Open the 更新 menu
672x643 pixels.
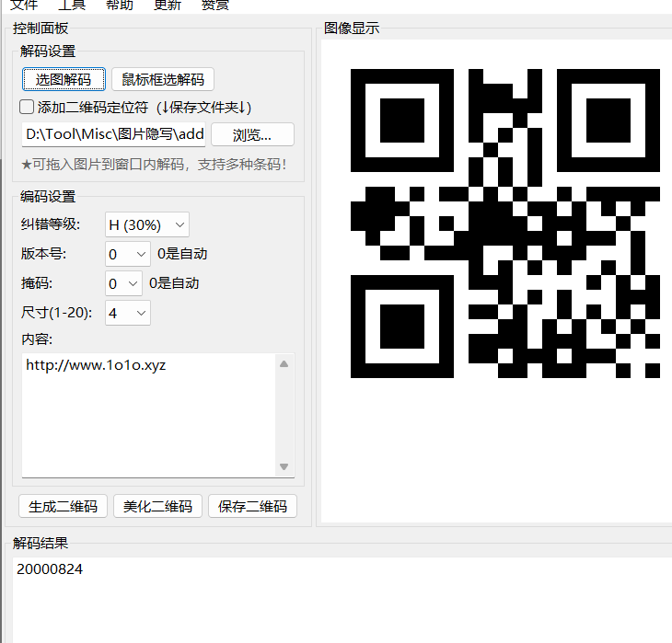pyautogui.click(x=167, y=5)
